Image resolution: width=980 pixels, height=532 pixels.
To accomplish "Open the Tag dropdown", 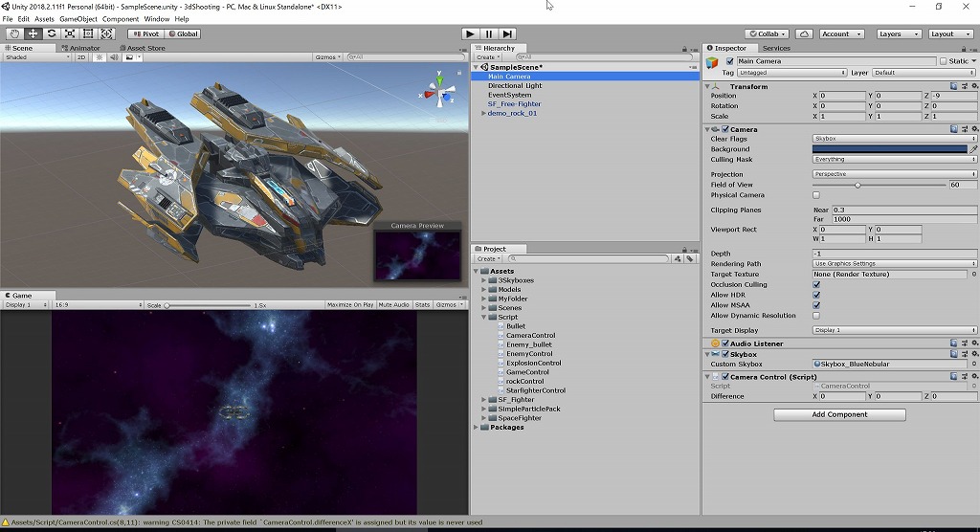I will pyautogui.click(x=791, y=73).
